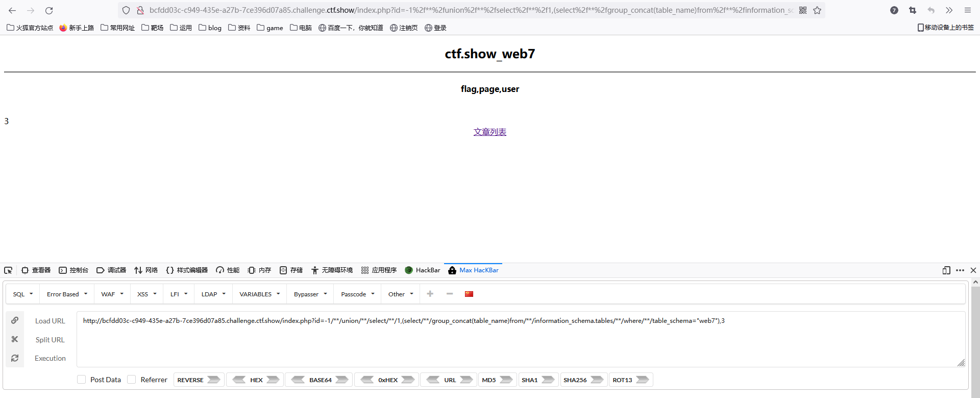
Task: Activate the element picker in devtools
Action: (8, 270)
